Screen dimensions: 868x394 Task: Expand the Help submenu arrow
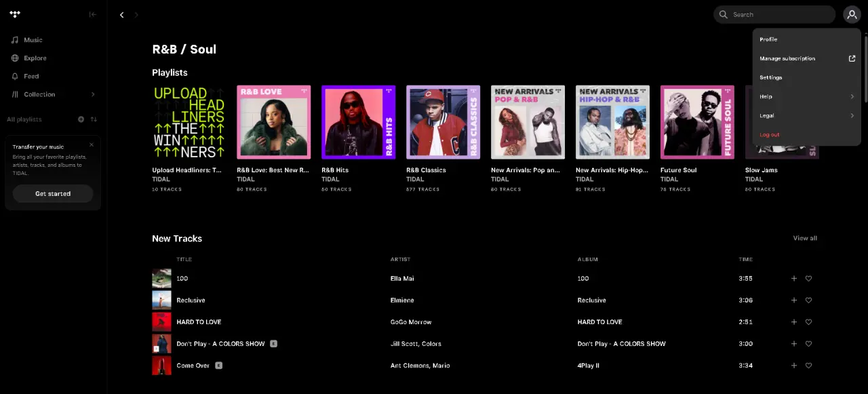(x=852, y=96)
